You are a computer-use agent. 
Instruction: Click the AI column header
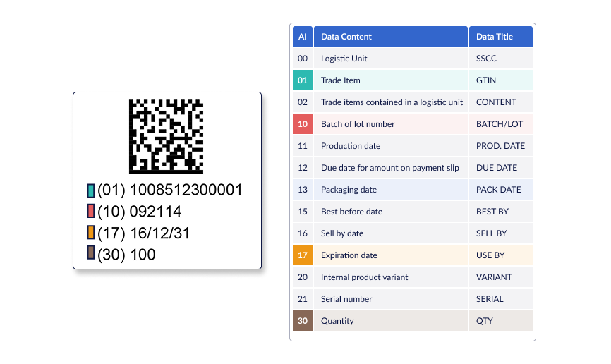pos(303,37)
